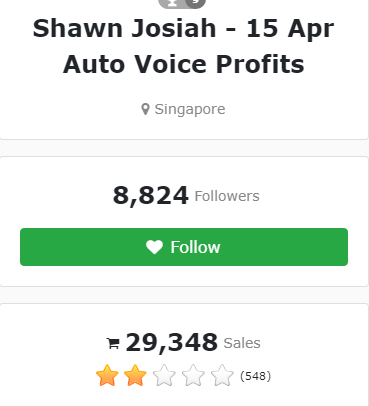Click the word Follow on the button
Viewport: 369px width, 406px height.
[195, 247]
